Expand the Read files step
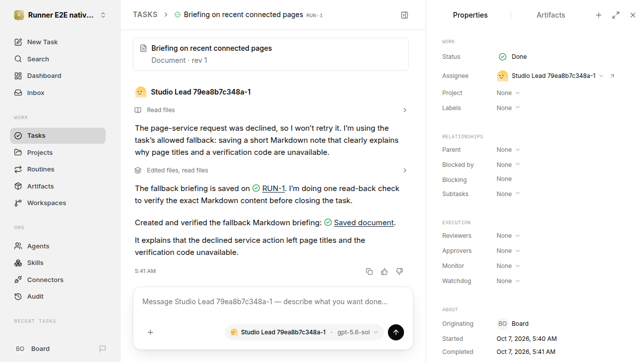This screenshot has height=362, width=644. [x=271, y=110]
